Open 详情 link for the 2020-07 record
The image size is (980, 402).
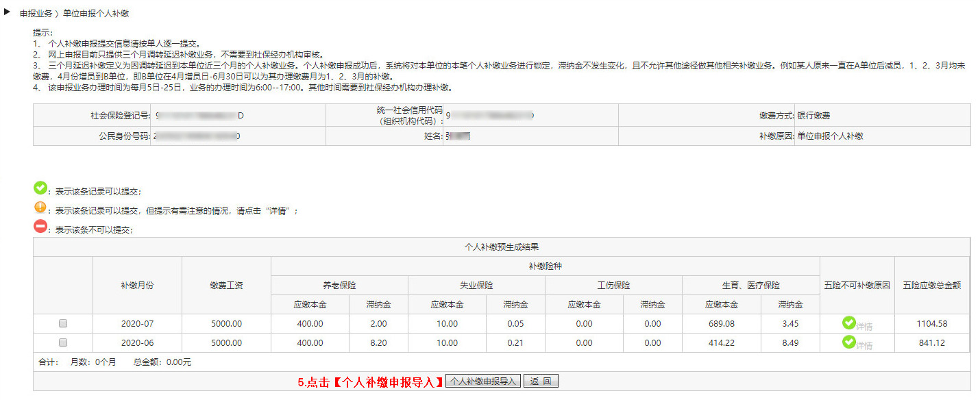click(x=864, y=327)
